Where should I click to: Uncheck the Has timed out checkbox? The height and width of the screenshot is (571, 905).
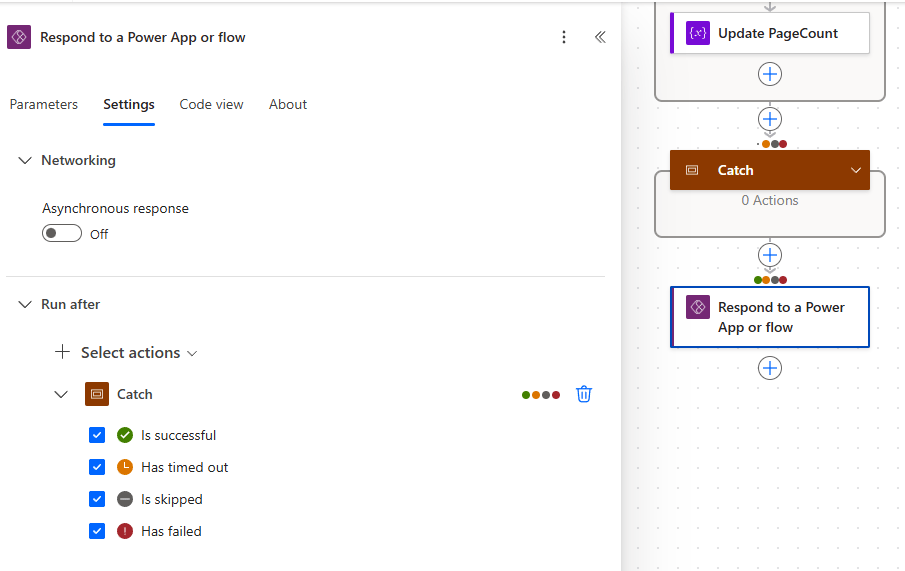point(97,467)
